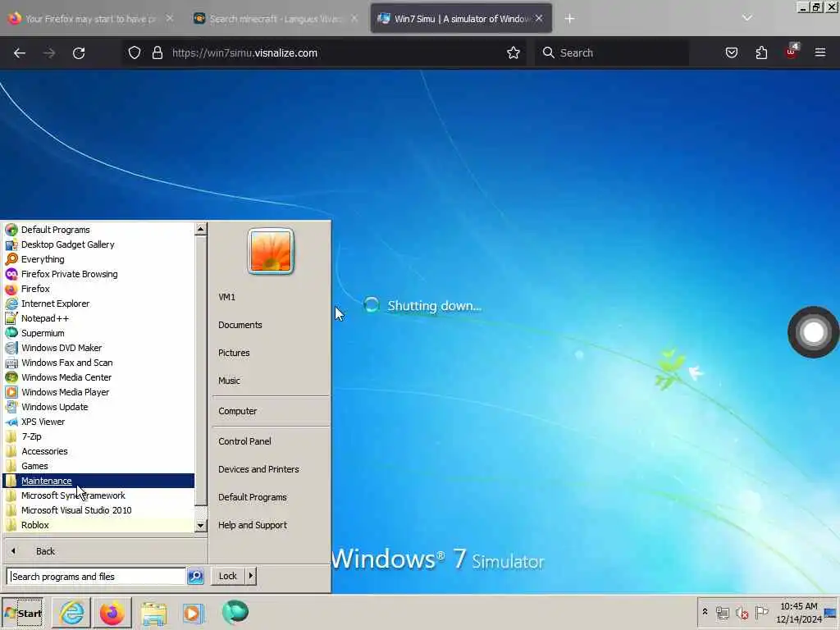Bookmark this page with the star
This screenshot has height=630, width=840.
click(514, 52)
